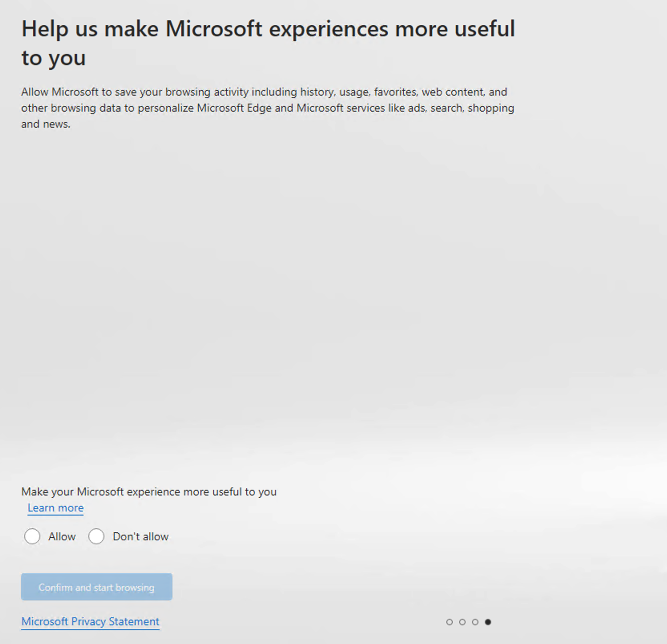
Task: Learn more about Microsoft experience personalization
Action: coord(56,508)
